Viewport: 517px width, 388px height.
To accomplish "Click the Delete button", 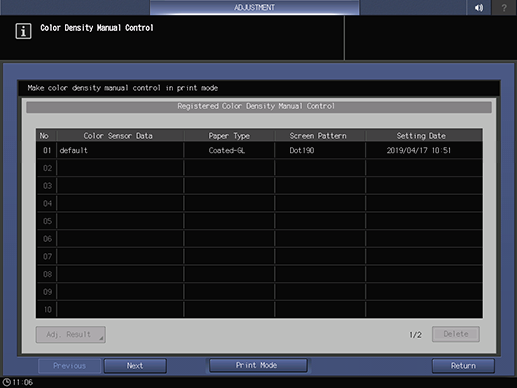I will click(456, 334).
